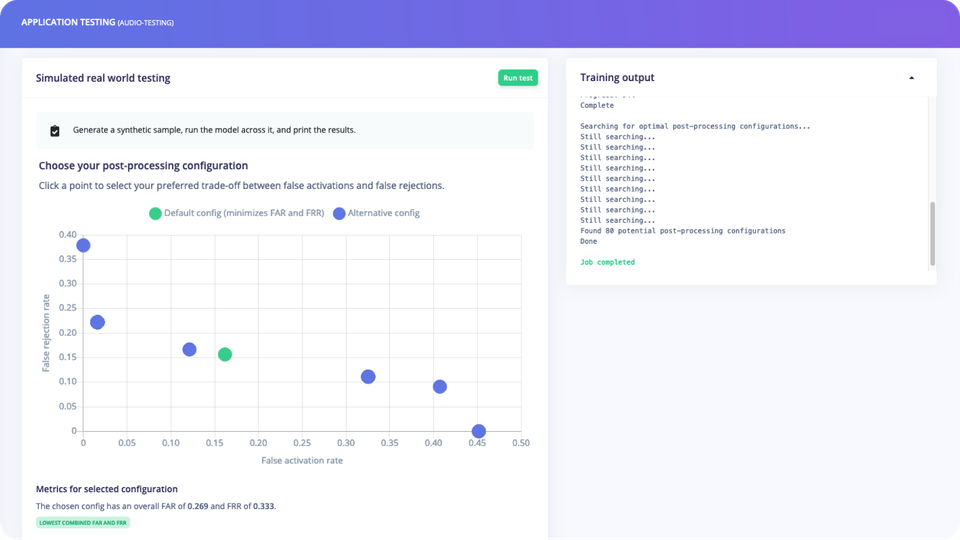Screen dimensions: 960x540
Task: Toggle the Alternative config legend blue marker
Action: pos(339,213)
